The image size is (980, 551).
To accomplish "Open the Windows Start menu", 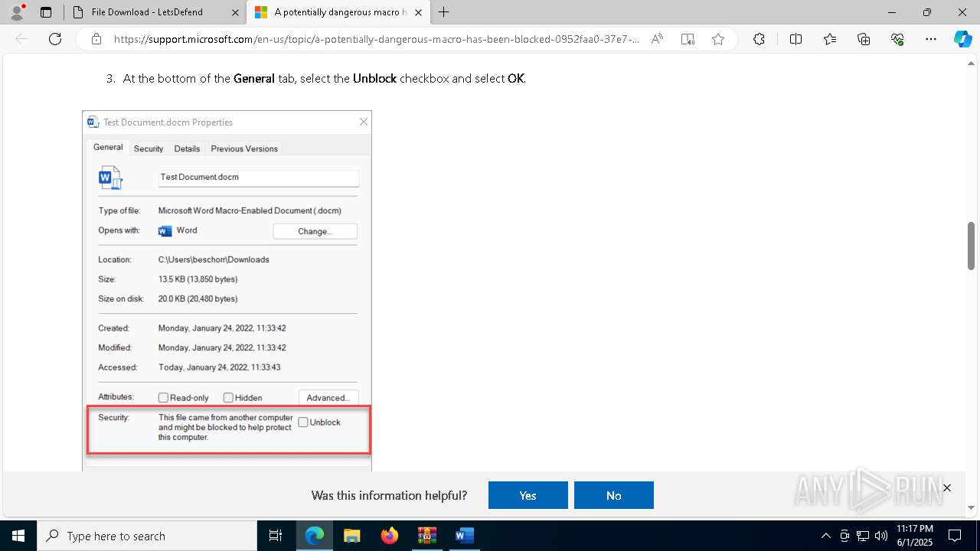I will pos(18,536).
